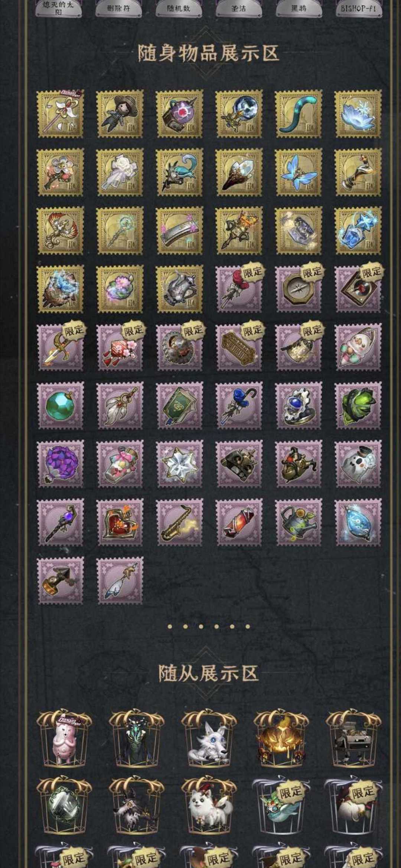401x868 pixels.
Task: Select the purple crystal cluster stamp
Action: click(61, 464)
